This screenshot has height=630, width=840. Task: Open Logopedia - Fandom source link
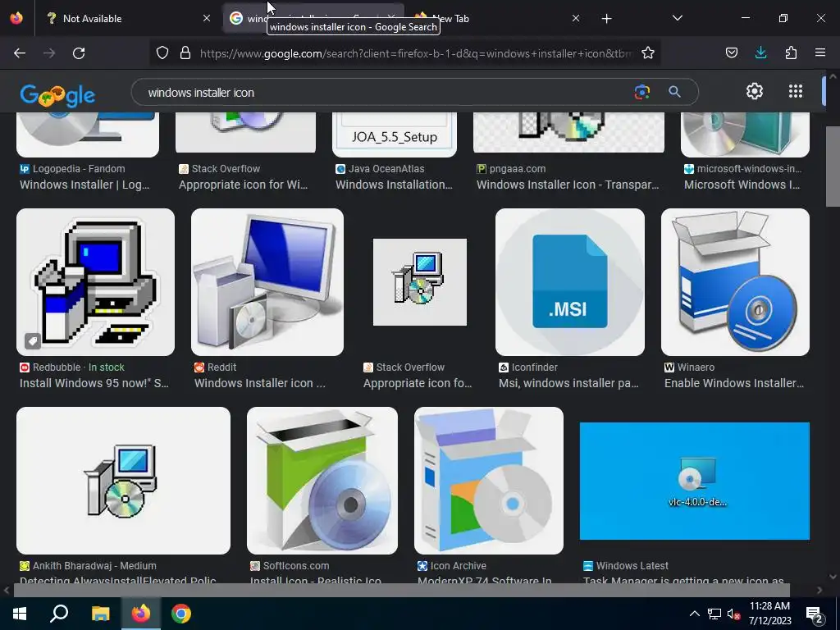coord(78,169)
